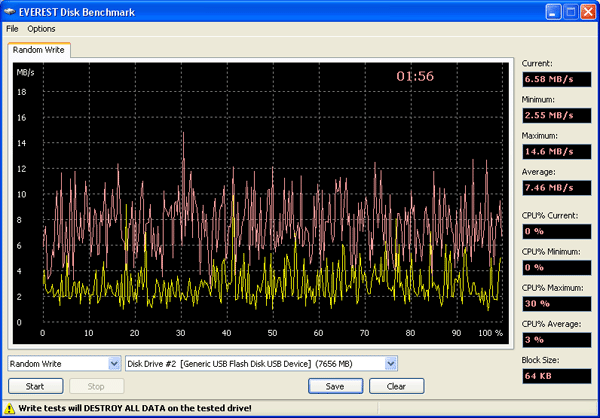Click the CPU% Average 3 % value

[x=557, y=340]
